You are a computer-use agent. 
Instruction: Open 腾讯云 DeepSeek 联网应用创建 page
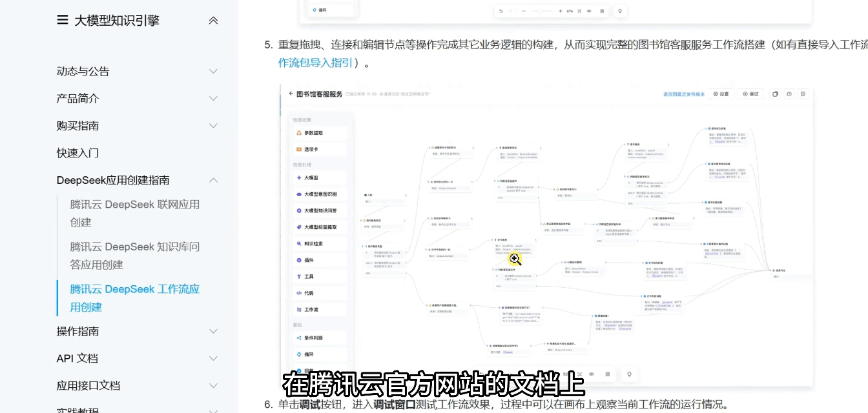pyautogui.click(x=135, y=213)
